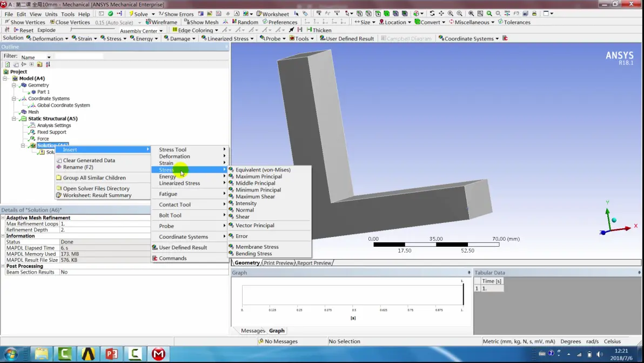
Task: Click the Random colors icon
Action: click(x=234, y=22)
